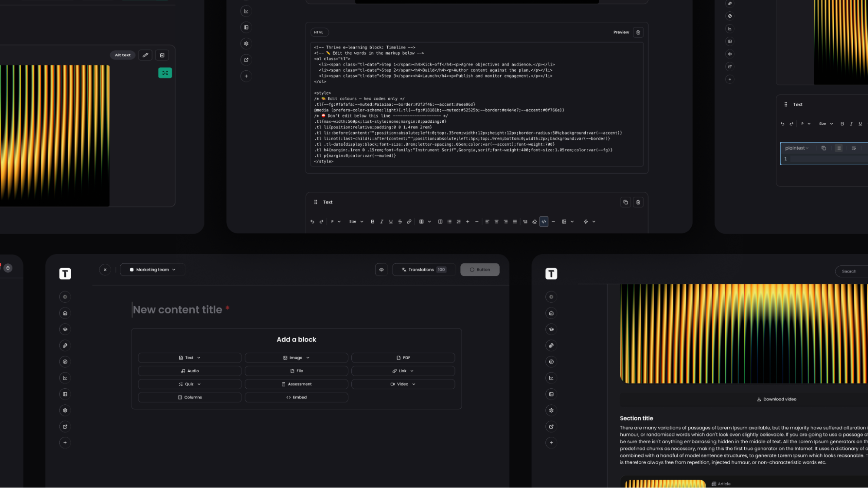
Task: Insert image icon in center Text toolbar
Action: tap(564, 222)
